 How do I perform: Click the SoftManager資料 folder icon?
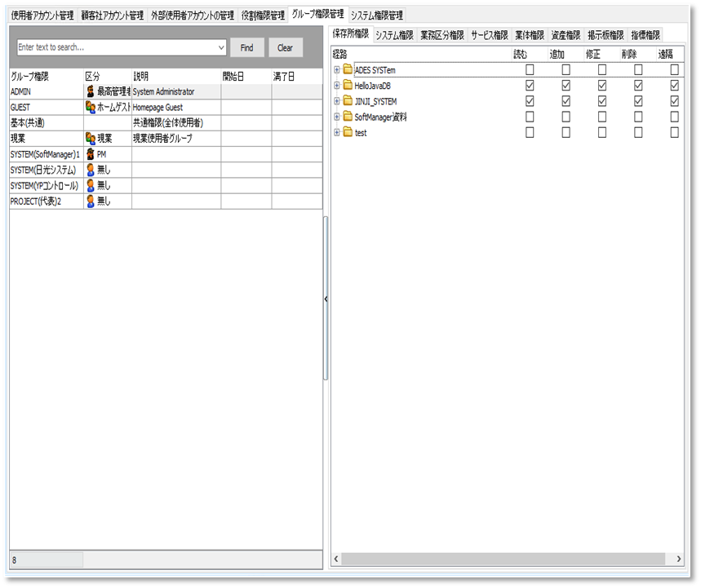click(348, 117)
